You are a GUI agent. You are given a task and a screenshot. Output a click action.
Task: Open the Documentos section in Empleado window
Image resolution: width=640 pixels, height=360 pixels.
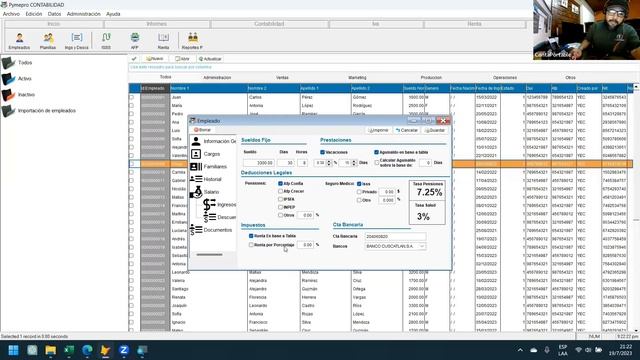coord(211,230)
